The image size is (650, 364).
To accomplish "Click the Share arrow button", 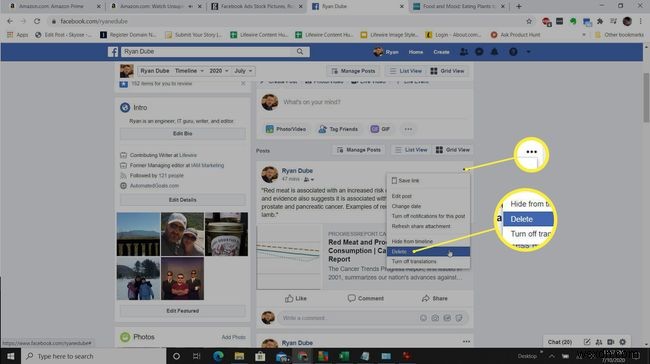I will (x=434, y=298).
